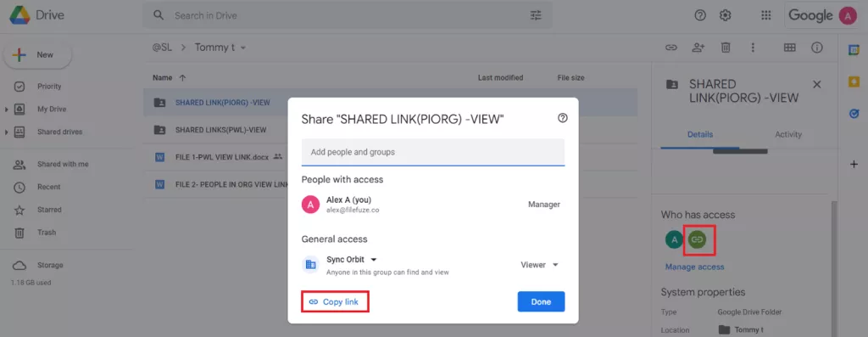This screenshot has width=868, height=337.
Task: Expand the Shared drives tree arrow
Action: (6, 132)
